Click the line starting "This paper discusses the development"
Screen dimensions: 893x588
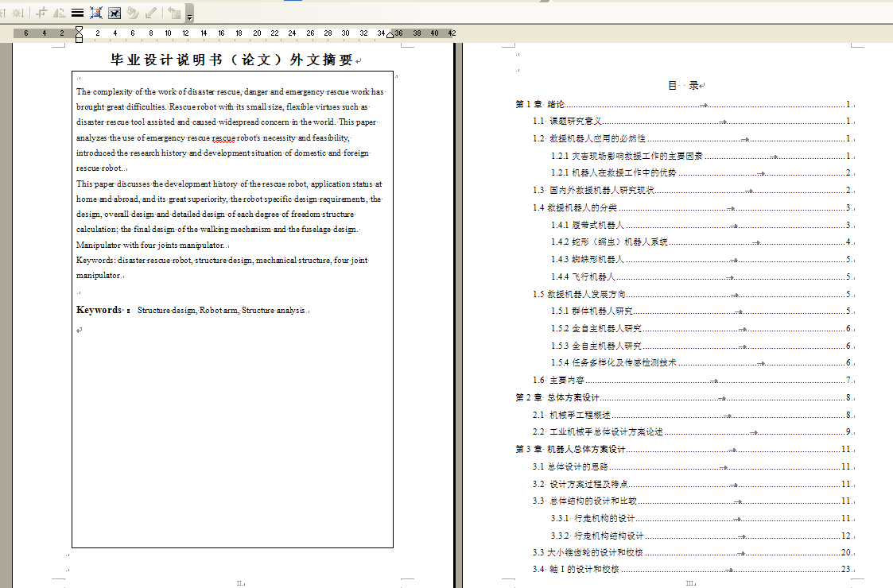229,184
